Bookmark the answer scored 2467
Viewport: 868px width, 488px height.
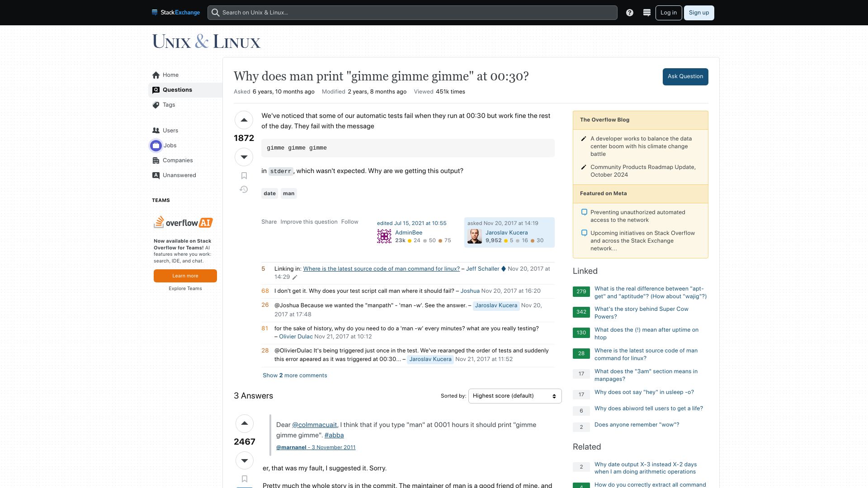pyautogui.click(x=245, y=479)
